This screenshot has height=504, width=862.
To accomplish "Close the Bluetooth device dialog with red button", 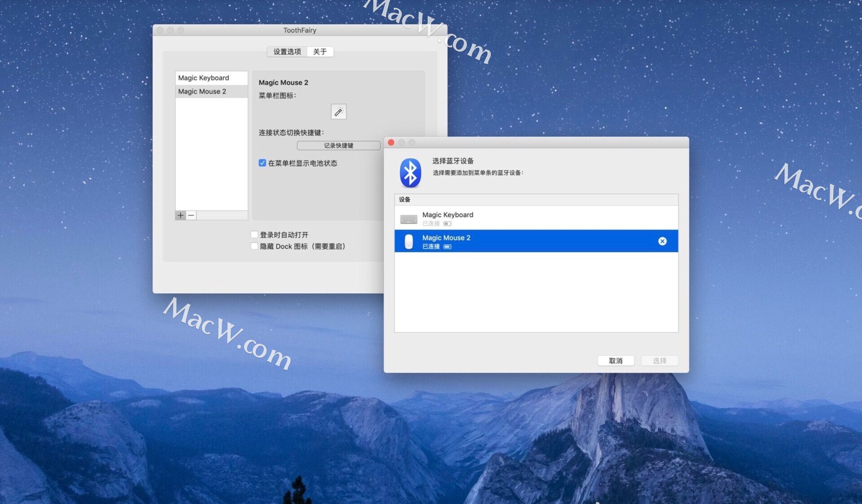I will tap(391, 142).
